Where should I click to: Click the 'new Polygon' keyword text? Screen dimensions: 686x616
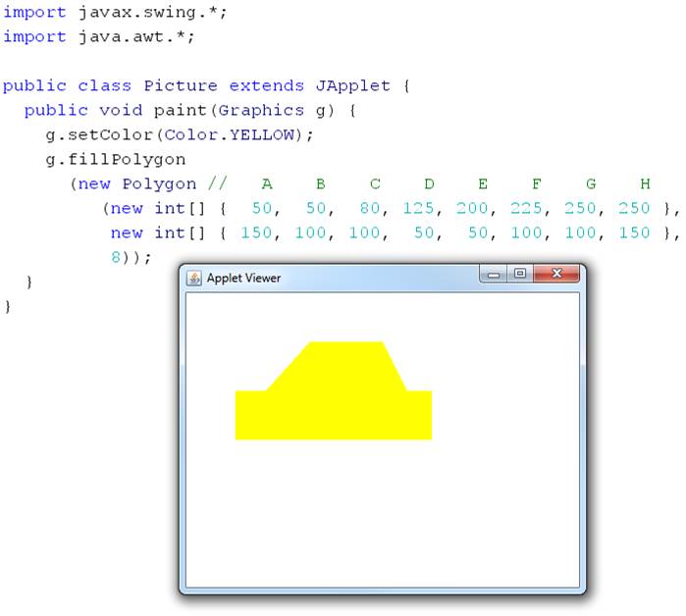point(137,184)
